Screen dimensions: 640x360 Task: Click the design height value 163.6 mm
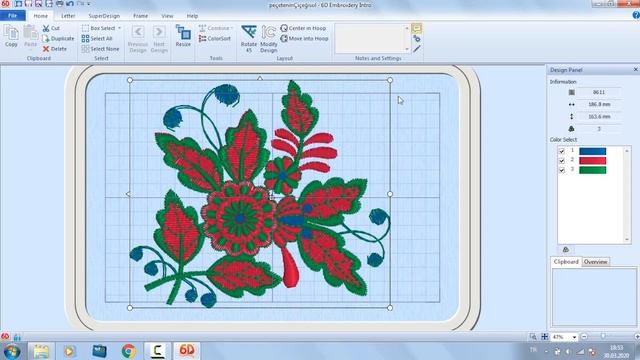[x=599, y=117]
